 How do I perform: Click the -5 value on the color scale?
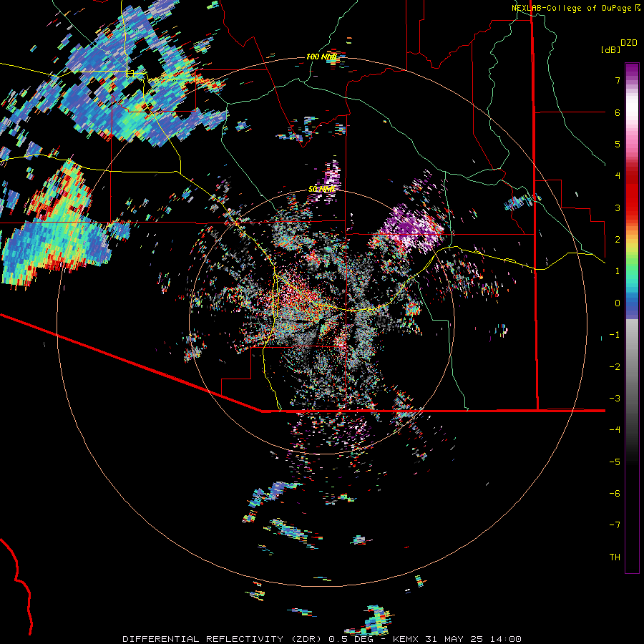pos(615,462)
